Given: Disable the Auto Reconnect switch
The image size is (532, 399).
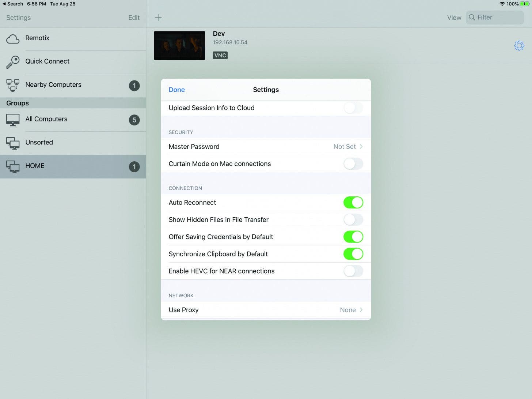Looking at the screenshot, I should tap(353, 203).
